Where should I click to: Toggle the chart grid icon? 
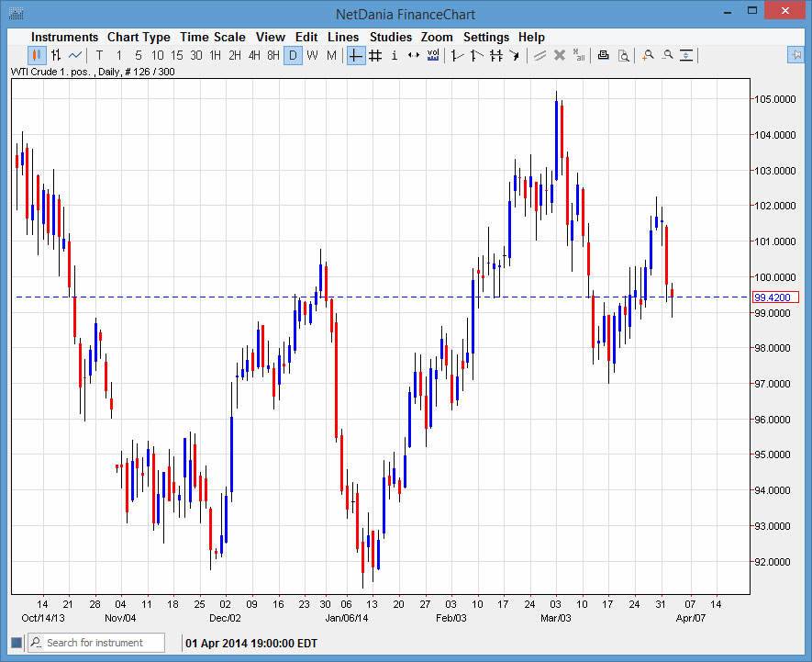(x=375, y=55)
